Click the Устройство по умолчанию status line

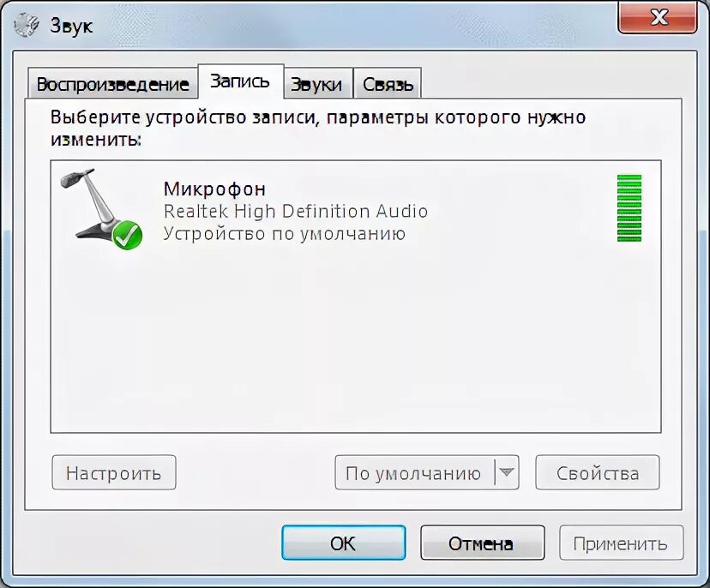click(x=285, y=234)
